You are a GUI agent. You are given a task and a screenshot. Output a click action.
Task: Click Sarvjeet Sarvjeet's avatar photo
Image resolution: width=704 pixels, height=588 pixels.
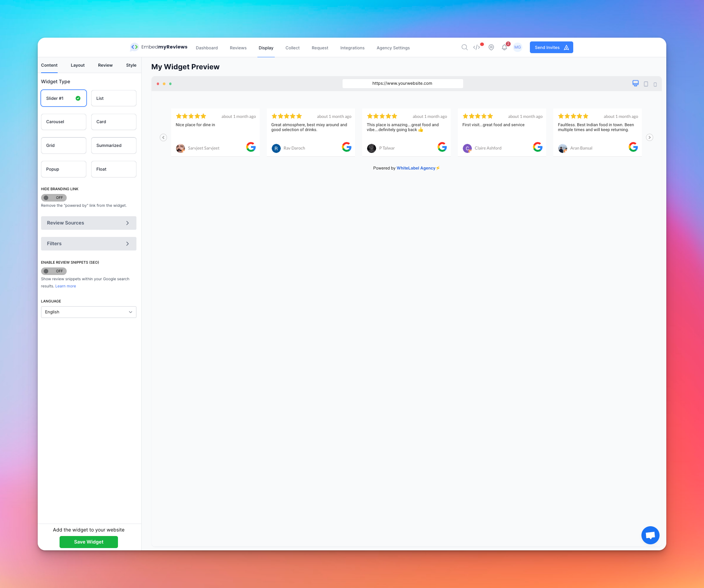(181, 148)
